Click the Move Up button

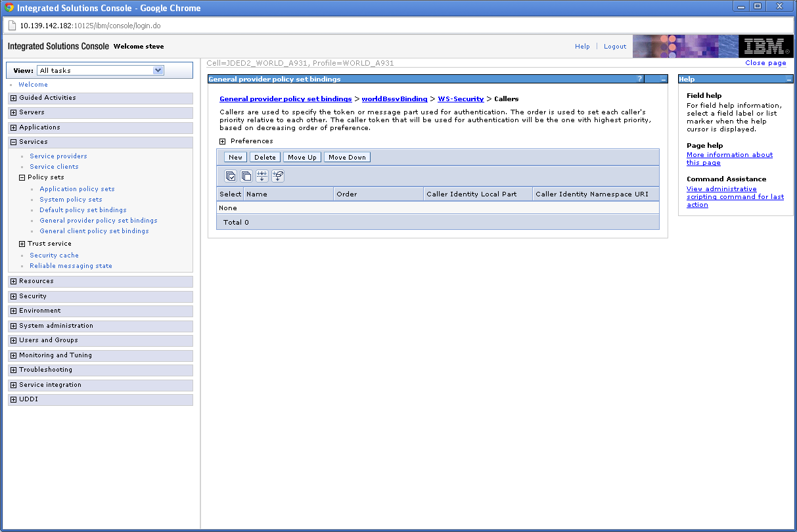[302, 157]
